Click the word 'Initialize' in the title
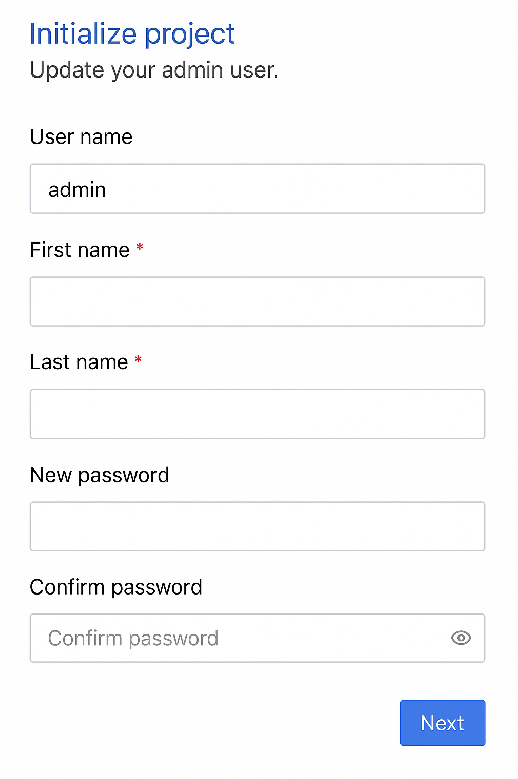Image resolution: width=518 pixels, height=779 pixels. [83, 34]
